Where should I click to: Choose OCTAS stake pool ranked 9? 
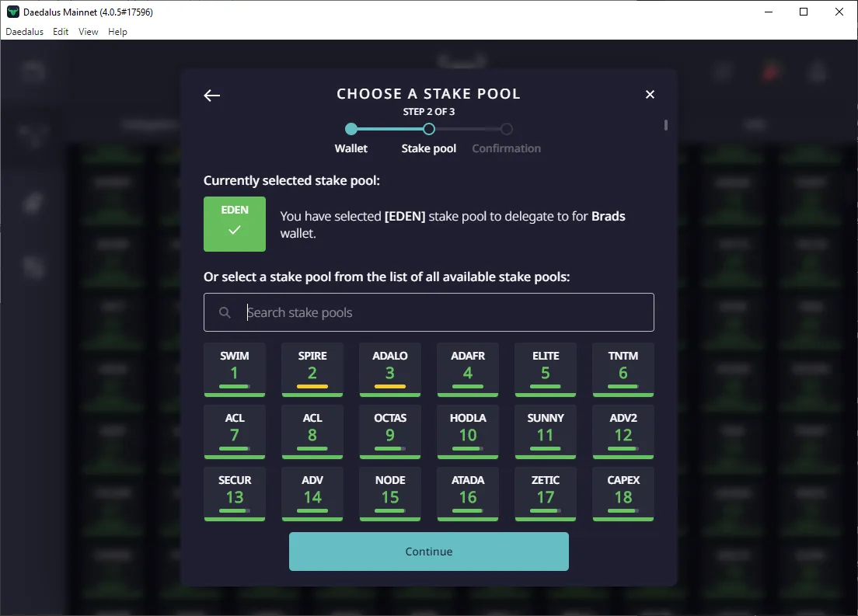[390, 432]
